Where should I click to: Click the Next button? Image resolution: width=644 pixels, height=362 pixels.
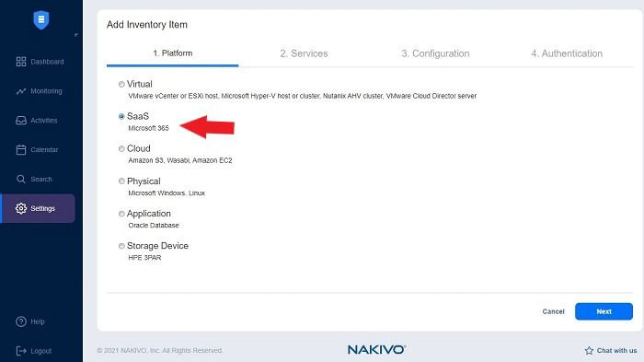pyautogui.click(x=604, y=311)
